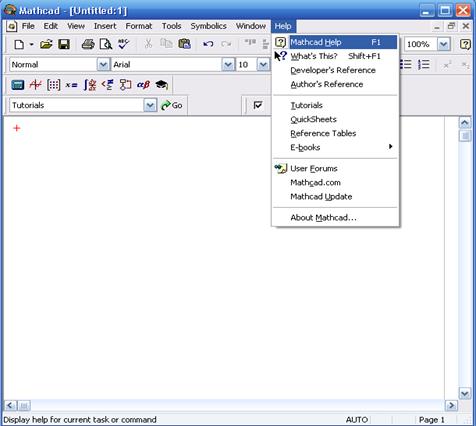
Task: Open Reference Tables
Action: pos(336,133)
